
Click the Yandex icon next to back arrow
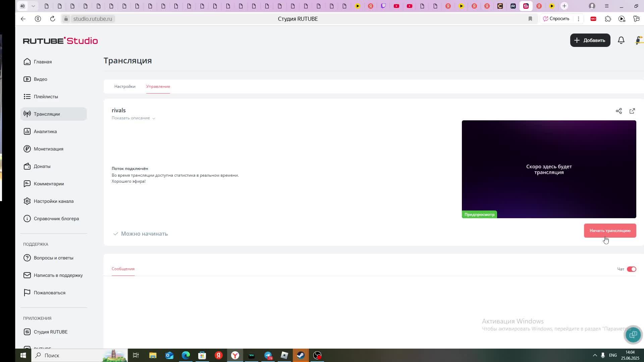coord(38,19)
